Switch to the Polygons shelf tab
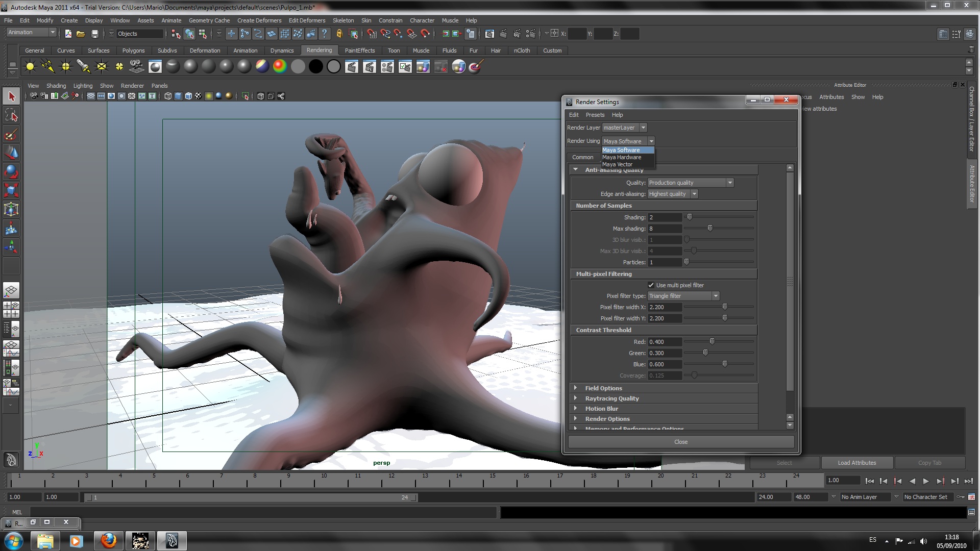Image resolution: width=980 pixels, height=551 pixels. pos(133,51)
